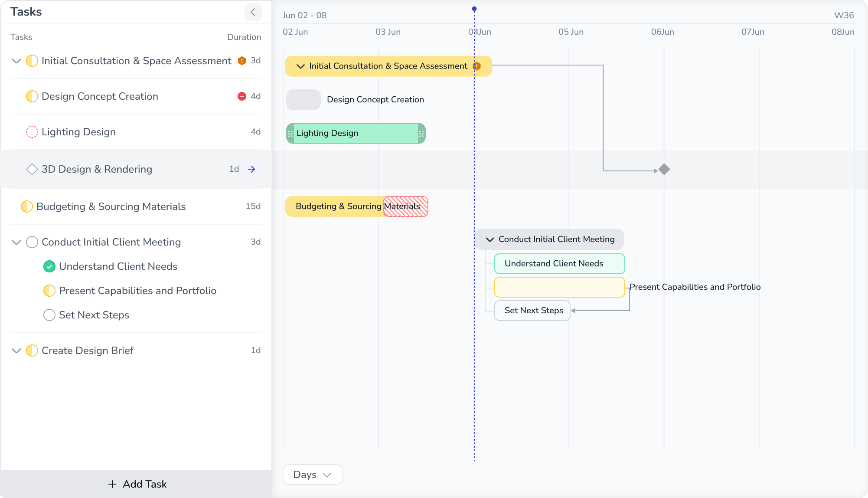Screen dimensions: 868x498
Task: Click the diamond milestone icon for 3D Design
Action: coord(32,169)
